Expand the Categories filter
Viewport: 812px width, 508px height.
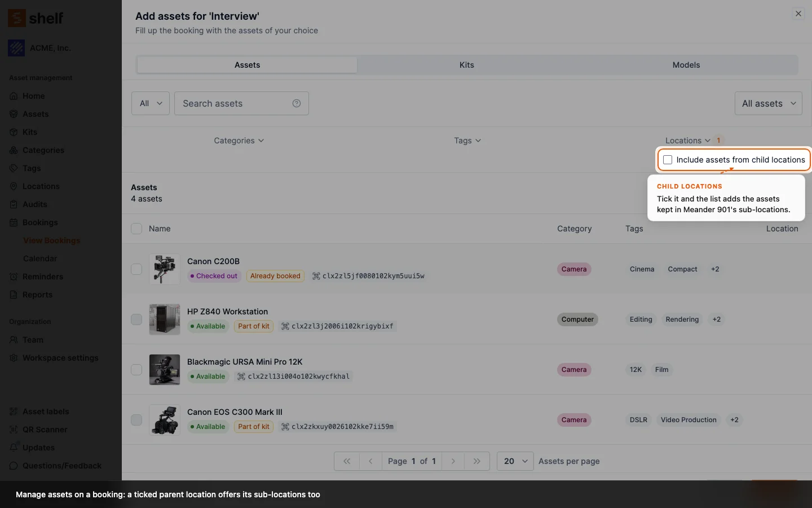[239, 141]
